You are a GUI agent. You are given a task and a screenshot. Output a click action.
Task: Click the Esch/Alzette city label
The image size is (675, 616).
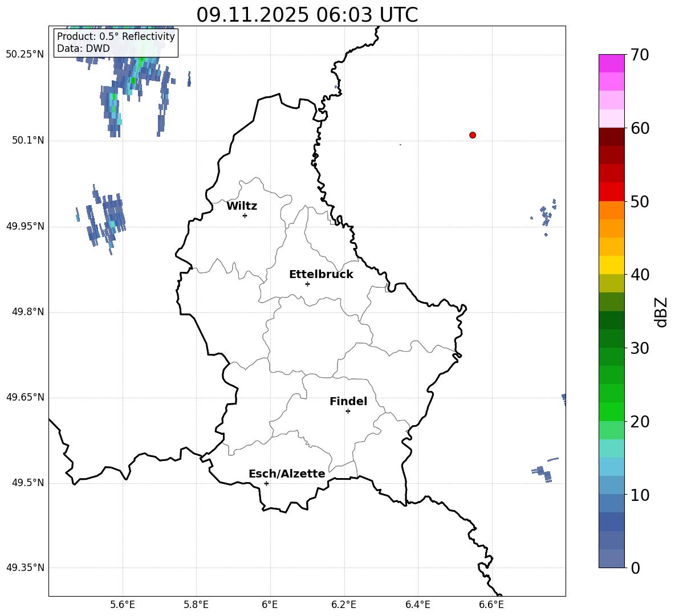point(287,474)
